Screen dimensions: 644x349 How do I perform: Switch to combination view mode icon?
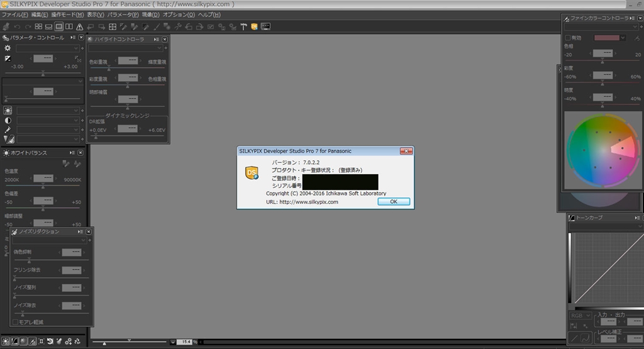point(48,26)
